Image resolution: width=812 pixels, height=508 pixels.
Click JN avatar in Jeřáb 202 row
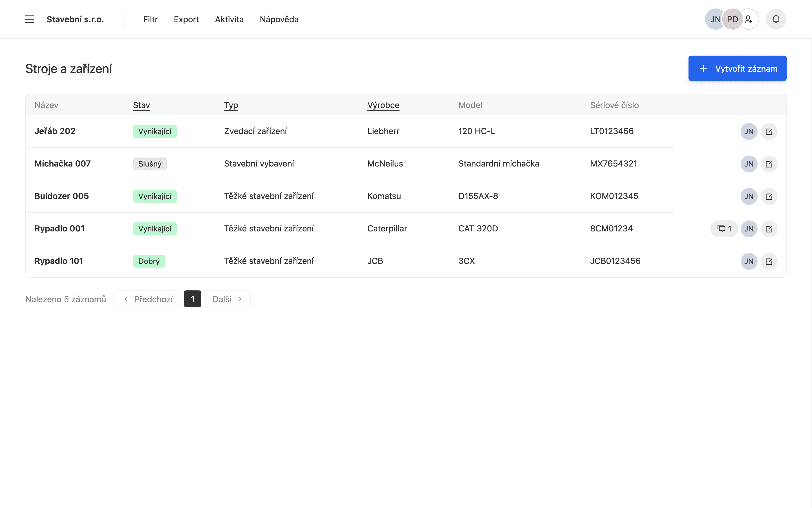749,131
